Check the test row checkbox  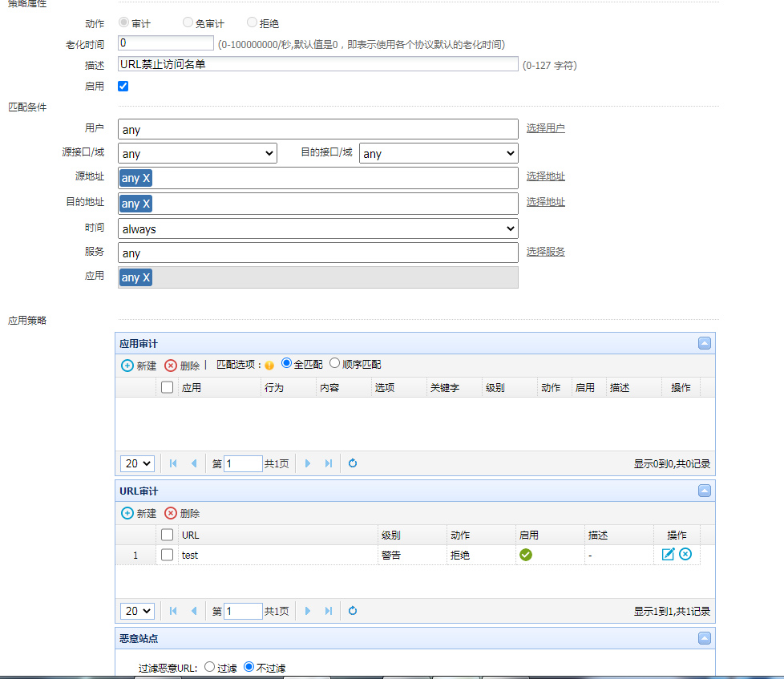pyautogui.click(x=167, y=555)
